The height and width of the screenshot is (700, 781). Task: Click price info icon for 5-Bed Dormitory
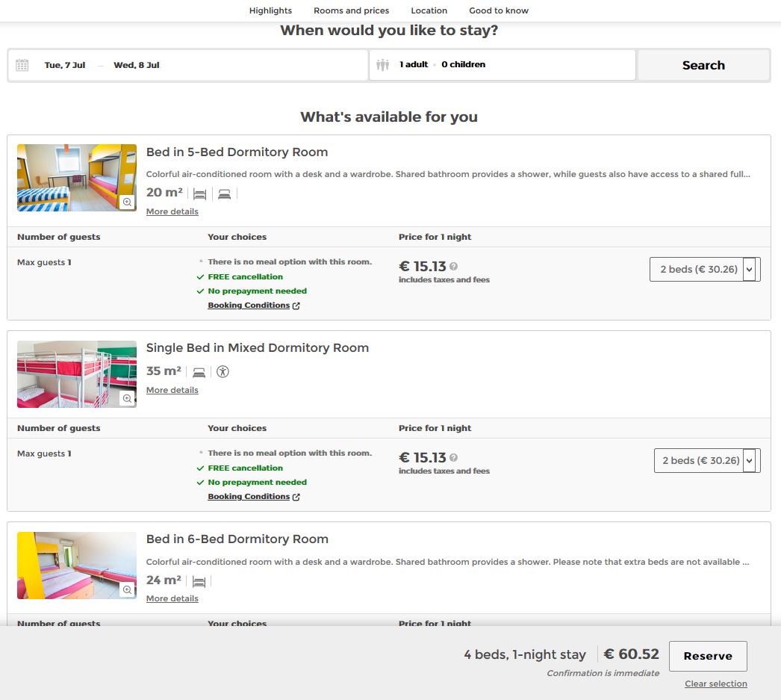[x=454, y=267]
